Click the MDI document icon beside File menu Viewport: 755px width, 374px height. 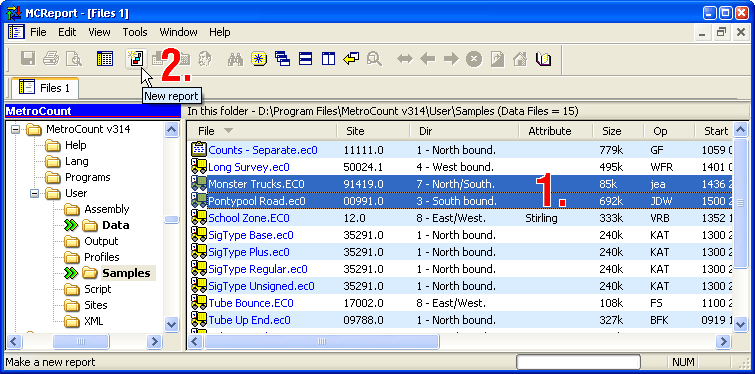point(16,32)
